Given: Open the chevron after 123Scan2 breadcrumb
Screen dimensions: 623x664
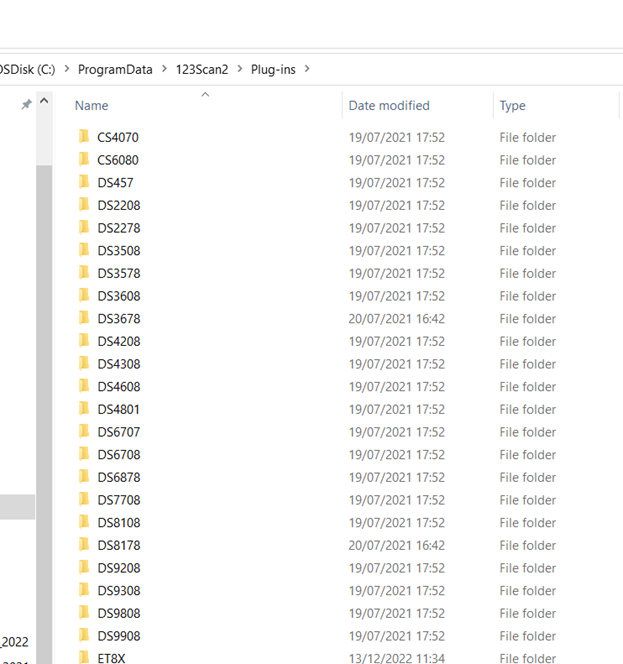Looking at the screenshot, I should point(240,69).
